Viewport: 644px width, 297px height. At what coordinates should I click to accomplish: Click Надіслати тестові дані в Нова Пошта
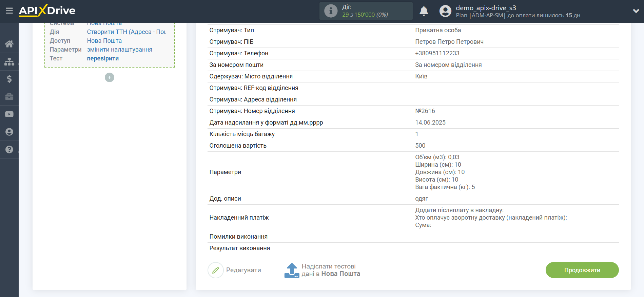pos(331,270)
